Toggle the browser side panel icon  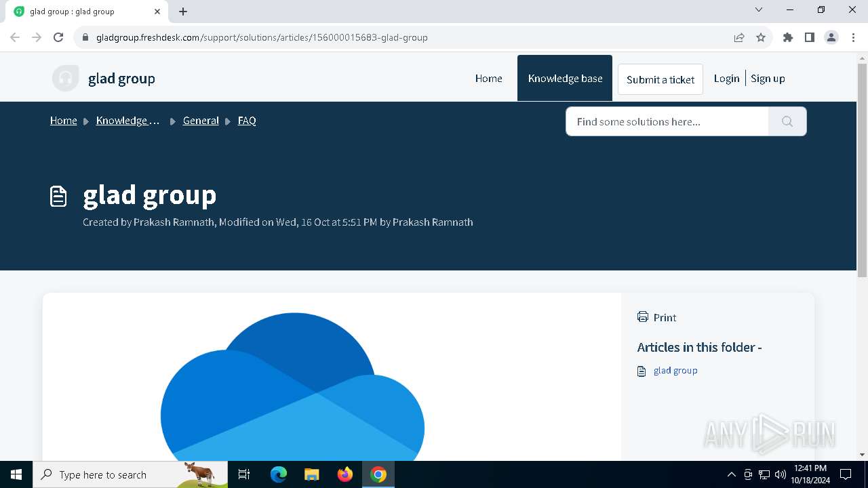[810, 37]
